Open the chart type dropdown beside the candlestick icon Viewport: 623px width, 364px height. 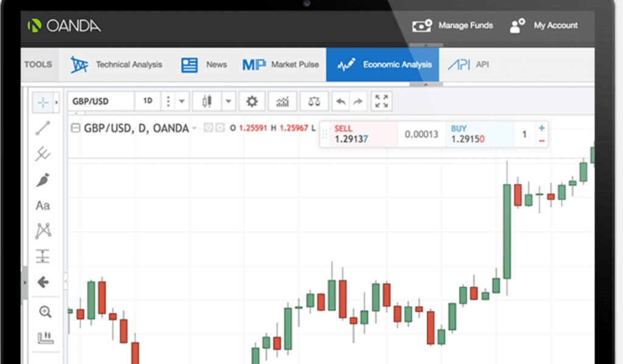coord(228,101)
